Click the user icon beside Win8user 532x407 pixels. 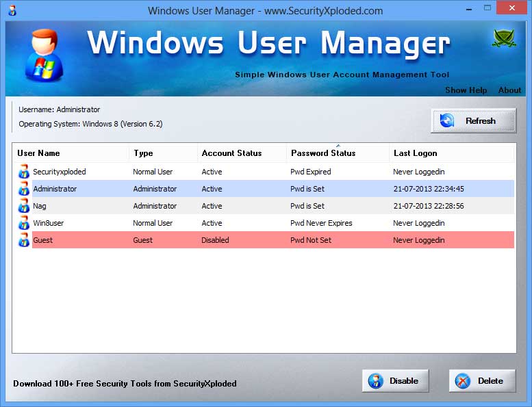tap(24, 223)
